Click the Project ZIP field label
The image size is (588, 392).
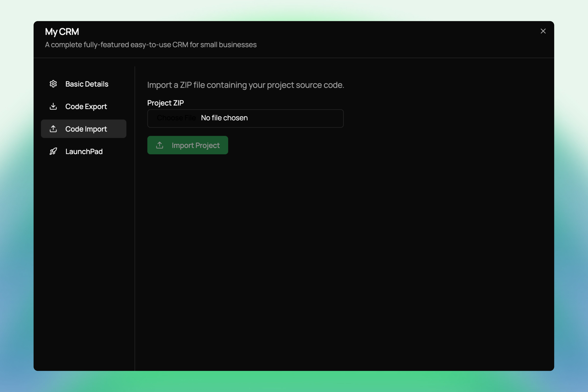click(x=165, y=103)
